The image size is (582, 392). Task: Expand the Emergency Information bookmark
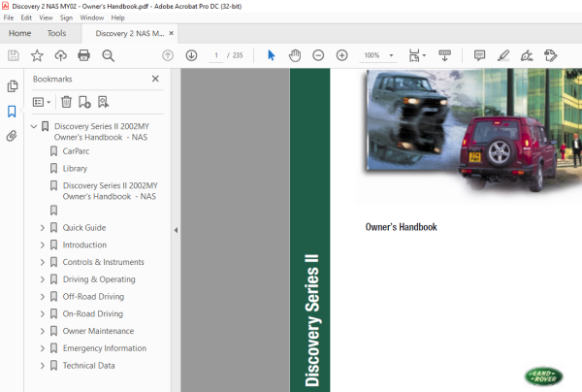click(43, 348)
